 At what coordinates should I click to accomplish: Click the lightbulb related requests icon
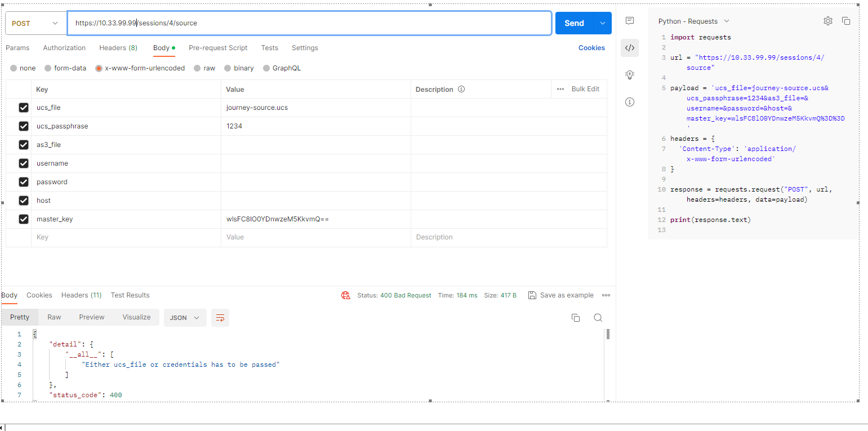click(x=630, y=75)
